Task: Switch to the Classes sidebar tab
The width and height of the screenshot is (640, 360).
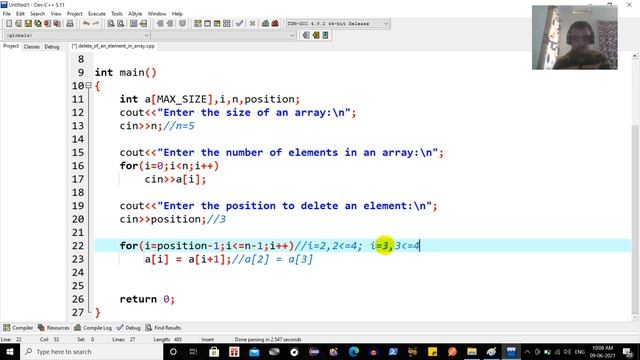Action: (x=31, y=47)
